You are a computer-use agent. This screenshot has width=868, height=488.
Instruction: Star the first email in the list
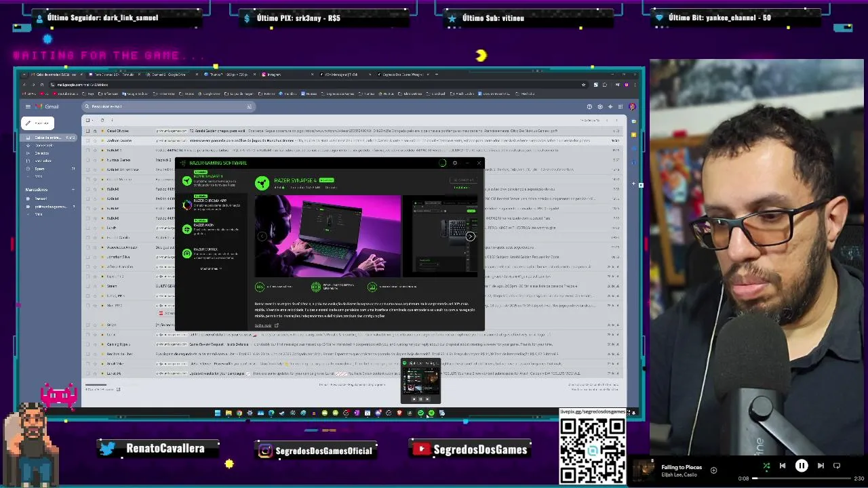(95, 131)
